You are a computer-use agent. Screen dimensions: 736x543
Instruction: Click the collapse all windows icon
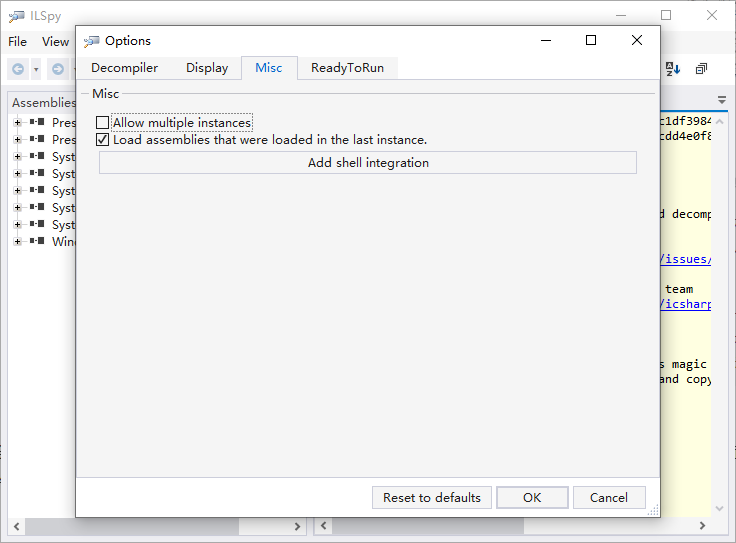coord(701,69)
